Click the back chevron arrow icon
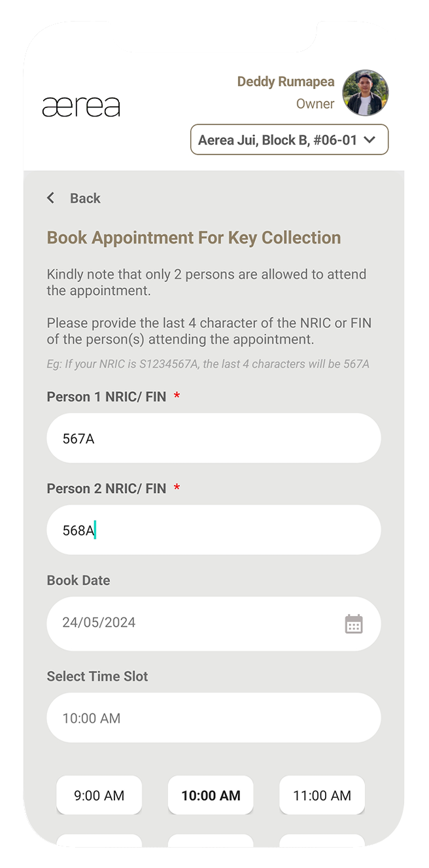The height and width of the screenshot is (868, 429). pyautogui.click(x=51, y=198)
